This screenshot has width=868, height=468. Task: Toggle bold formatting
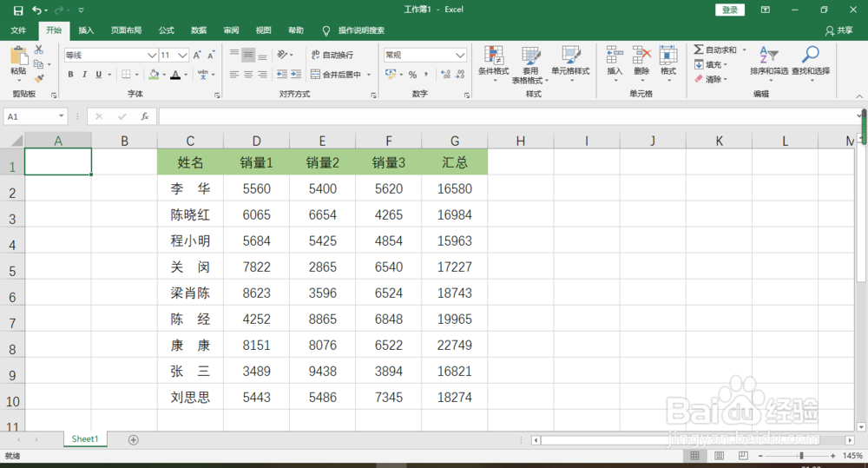70,74
